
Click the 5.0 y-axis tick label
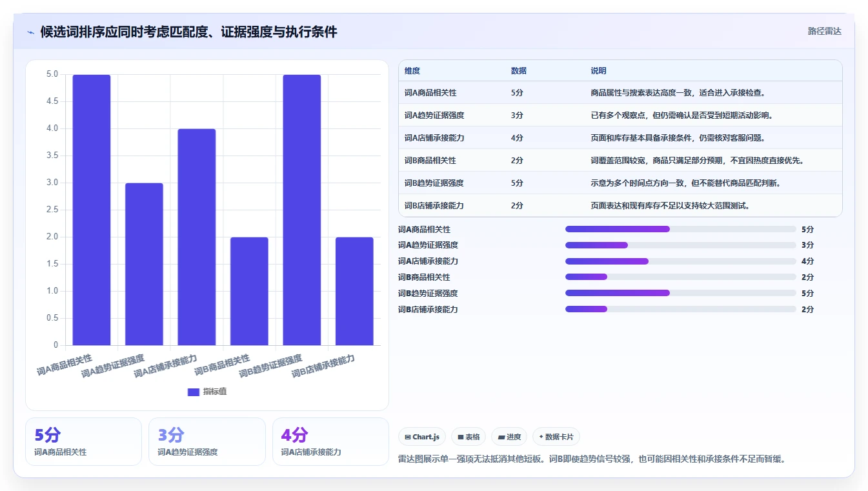pos(52,74)
